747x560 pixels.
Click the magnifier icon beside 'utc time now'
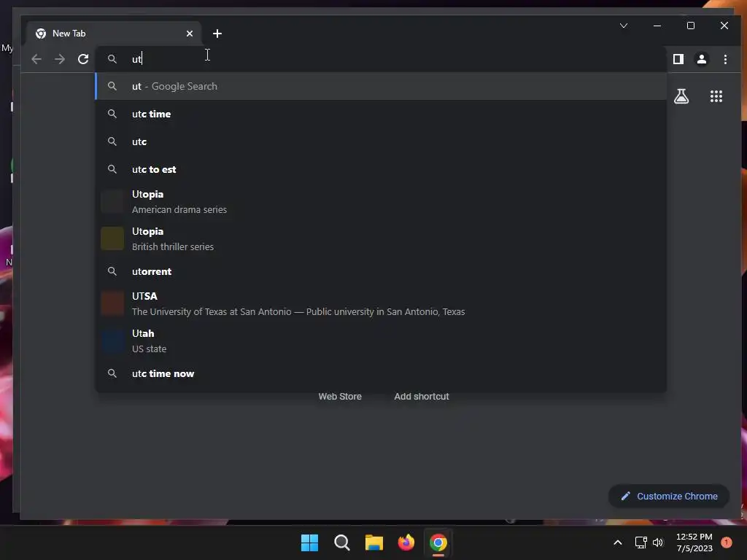tap(112, 373)
